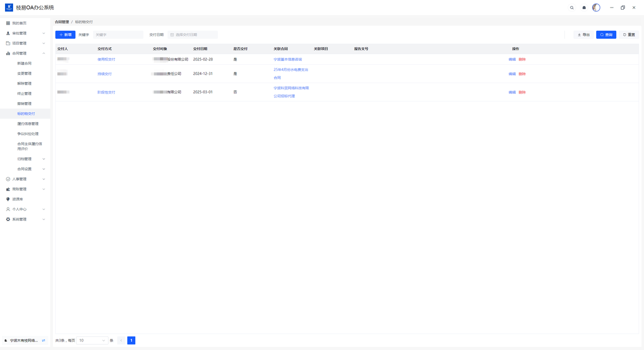Screen dimensions: 644x350
Task: Open the 宁波基本信息咨询 contract link
Action: tap(288, 59)
